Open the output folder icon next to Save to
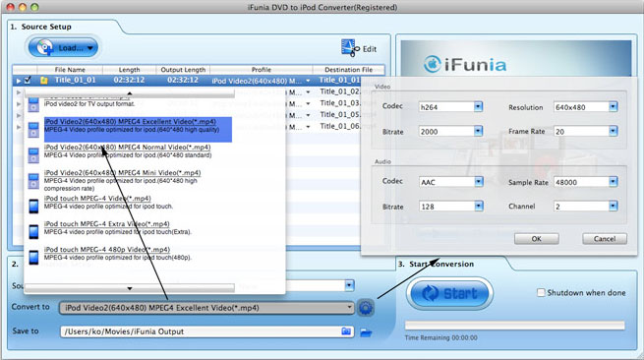Image resolution: width=644 pixels, height=360 pixels. [x=366, y=332]
